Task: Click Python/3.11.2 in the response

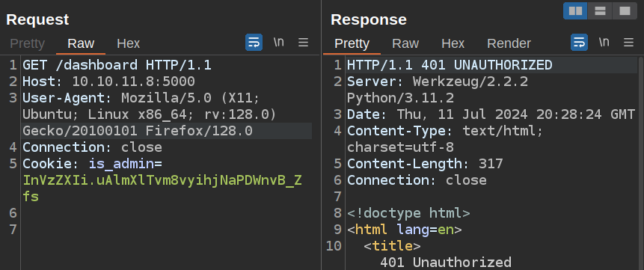Action: (x=400, y=98)
